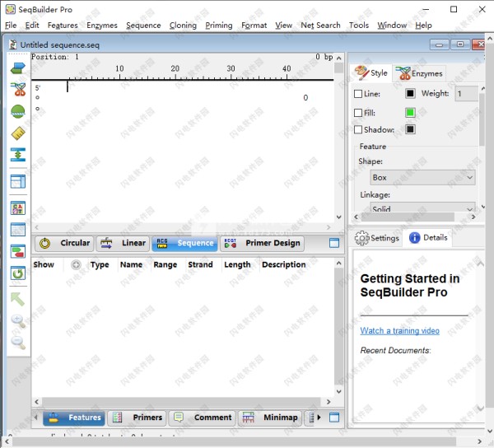Minimize the Untitled sequence.seq document window

(439, 44)
